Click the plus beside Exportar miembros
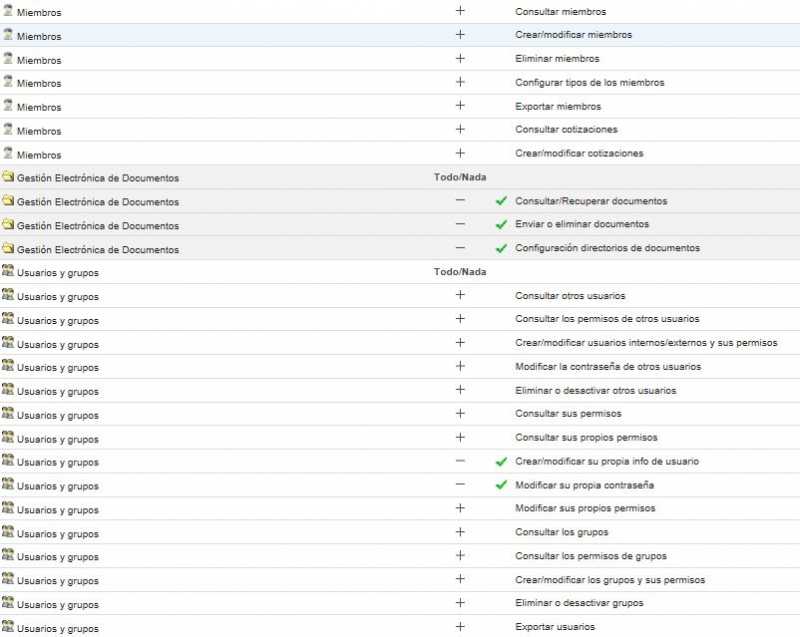The image size is (800, 637). click(x=460, y=106)
